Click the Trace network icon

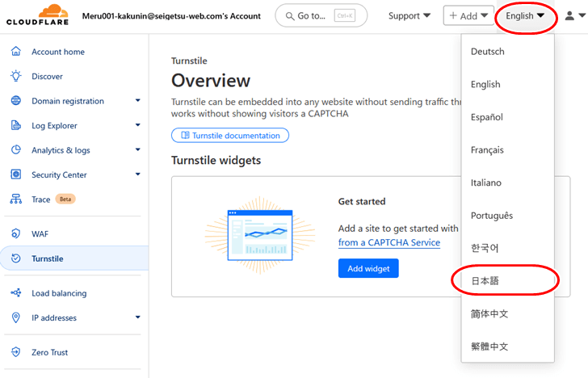click(16, 199)
